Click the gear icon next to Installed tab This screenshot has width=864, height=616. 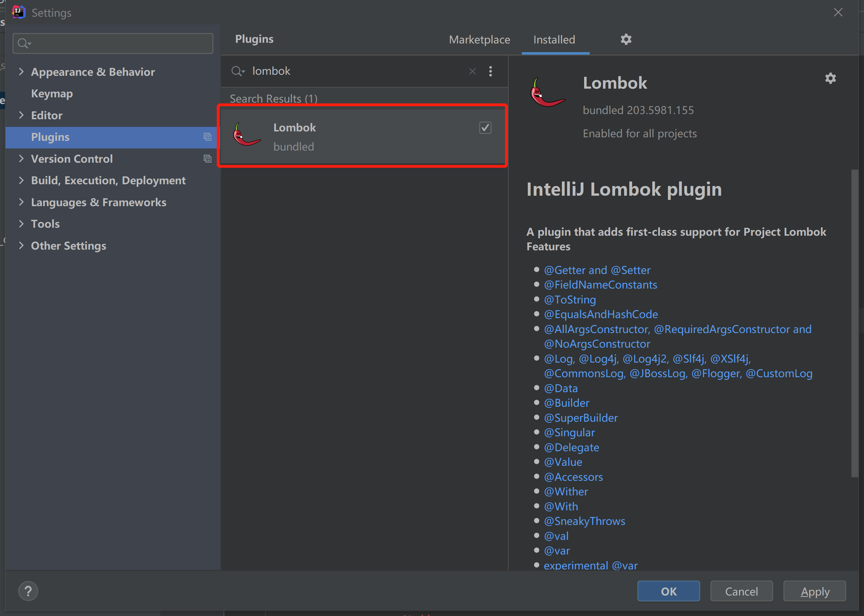coord(626,39)
